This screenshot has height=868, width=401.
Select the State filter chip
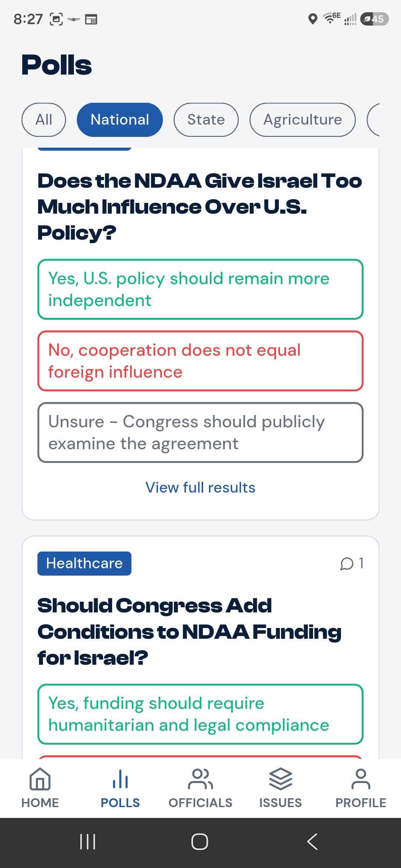(x=206, y=120)
